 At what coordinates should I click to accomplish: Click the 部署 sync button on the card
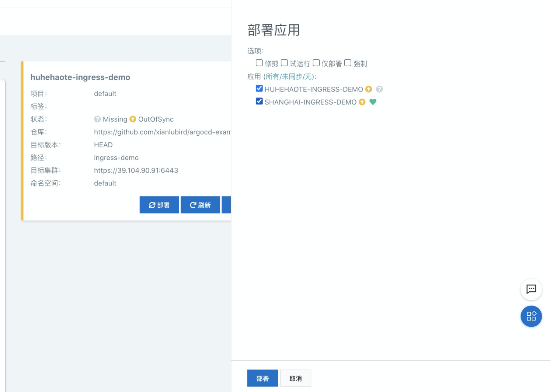pos(159,205)
